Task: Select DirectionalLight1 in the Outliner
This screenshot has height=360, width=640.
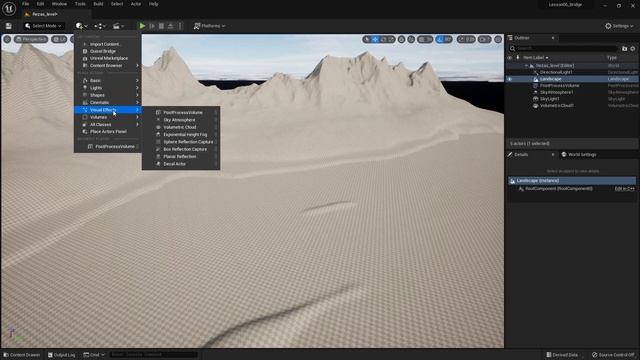Action: 556,72
